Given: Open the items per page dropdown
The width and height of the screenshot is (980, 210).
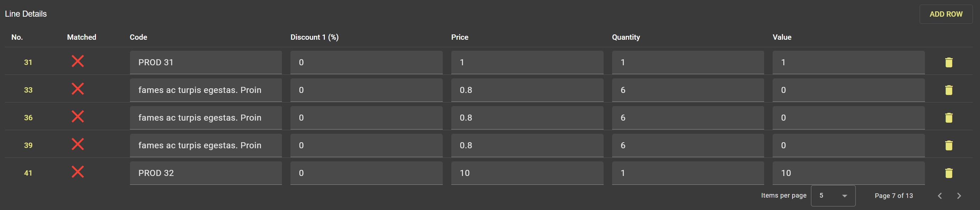Looking at the screenshot, I should [x=833, y=196].
